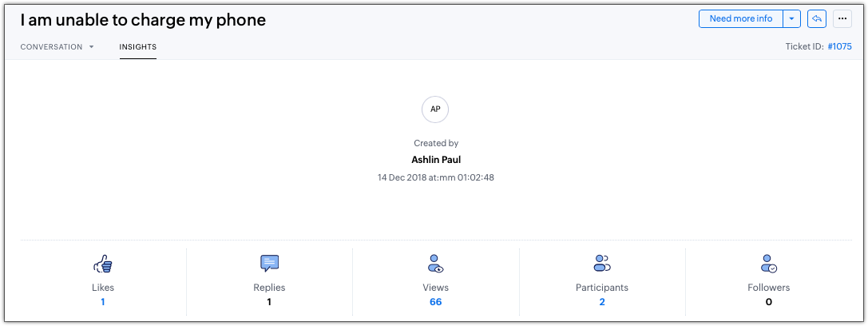Click the AP avatar circle

(435, 109)
